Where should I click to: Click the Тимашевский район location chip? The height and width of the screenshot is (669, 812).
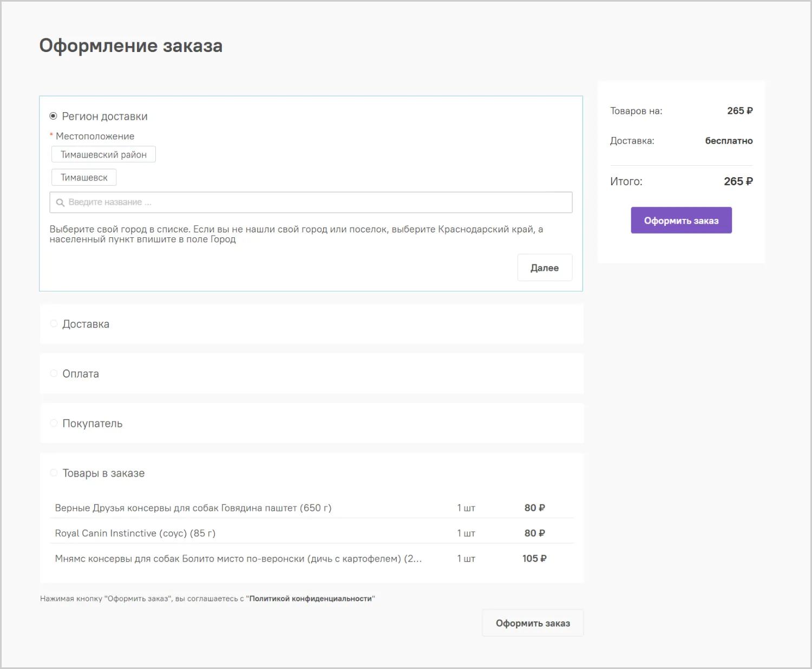pos(103,154)
